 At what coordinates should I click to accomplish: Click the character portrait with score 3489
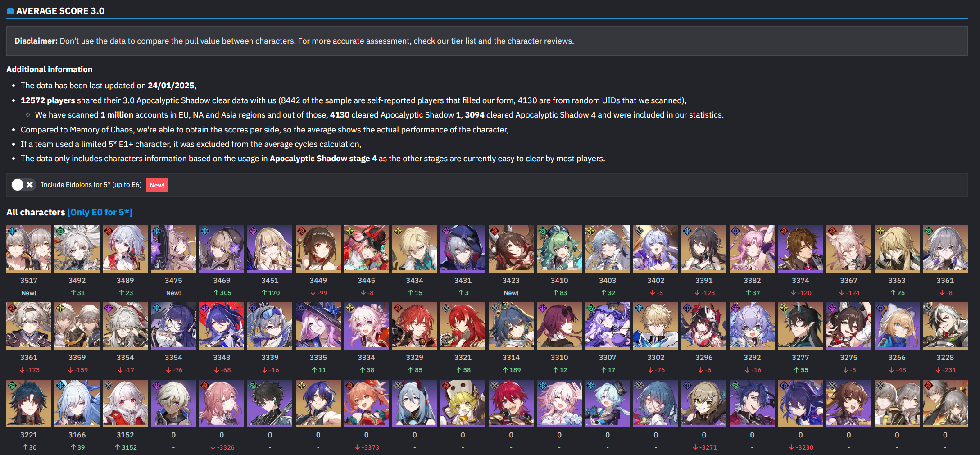click(x=125, y=249)
